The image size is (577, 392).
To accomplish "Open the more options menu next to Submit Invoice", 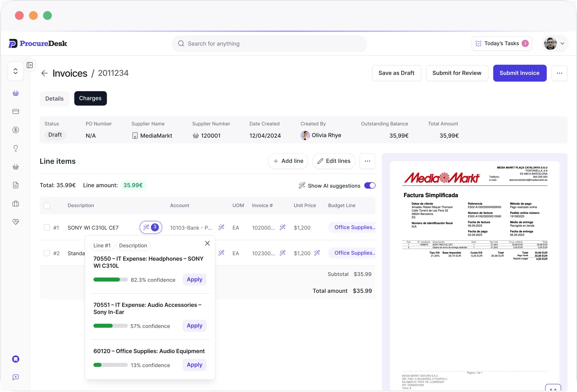I will point(559,73).
